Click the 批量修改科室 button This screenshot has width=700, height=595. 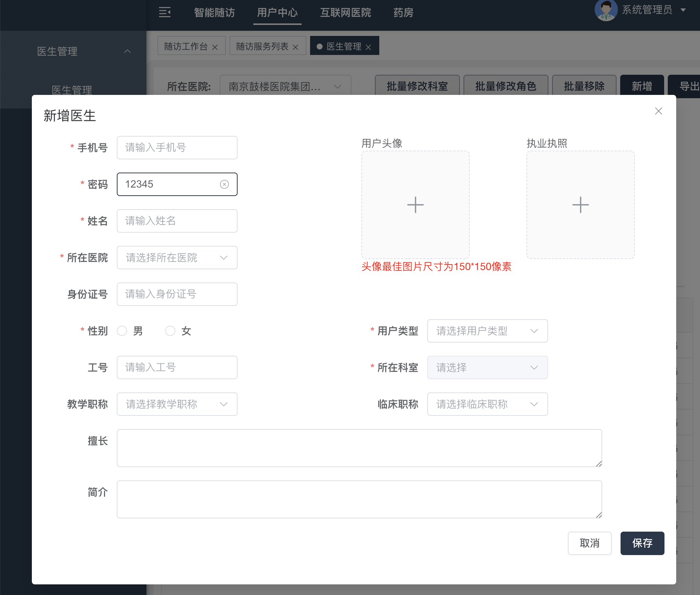coord(417,86)
